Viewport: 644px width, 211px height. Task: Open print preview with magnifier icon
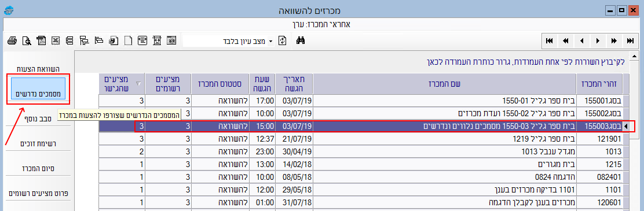tap(27, 40)
